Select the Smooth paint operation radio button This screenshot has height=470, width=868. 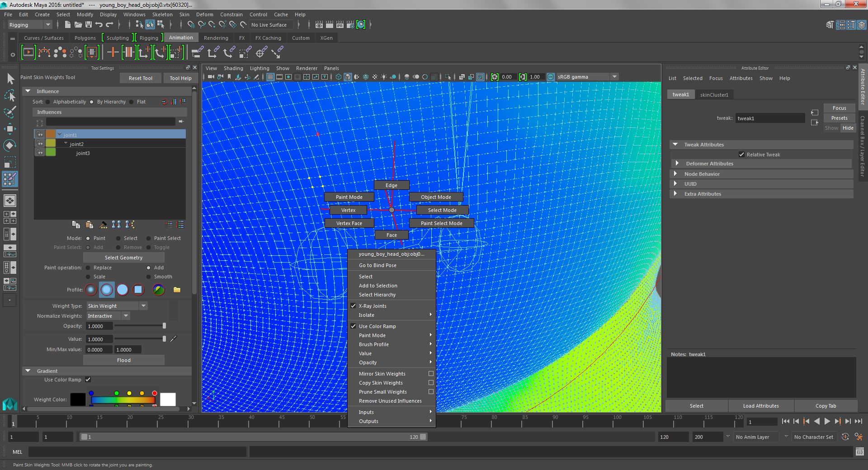149,277
